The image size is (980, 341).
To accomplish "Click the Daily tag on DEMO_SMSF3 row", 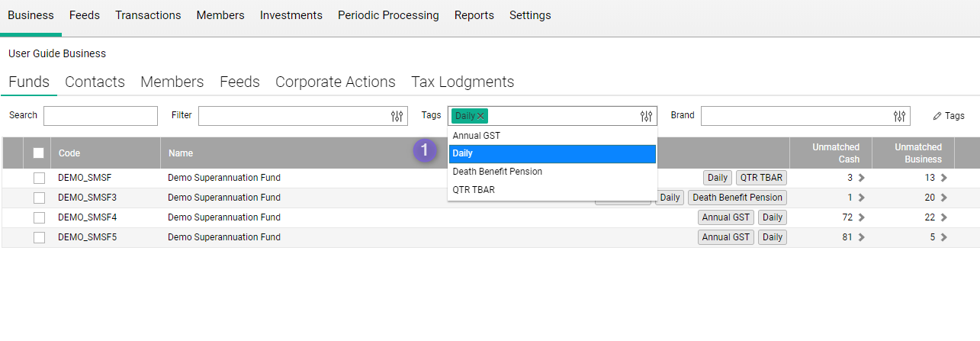I will pyautogui.click(x=670, y=198).
